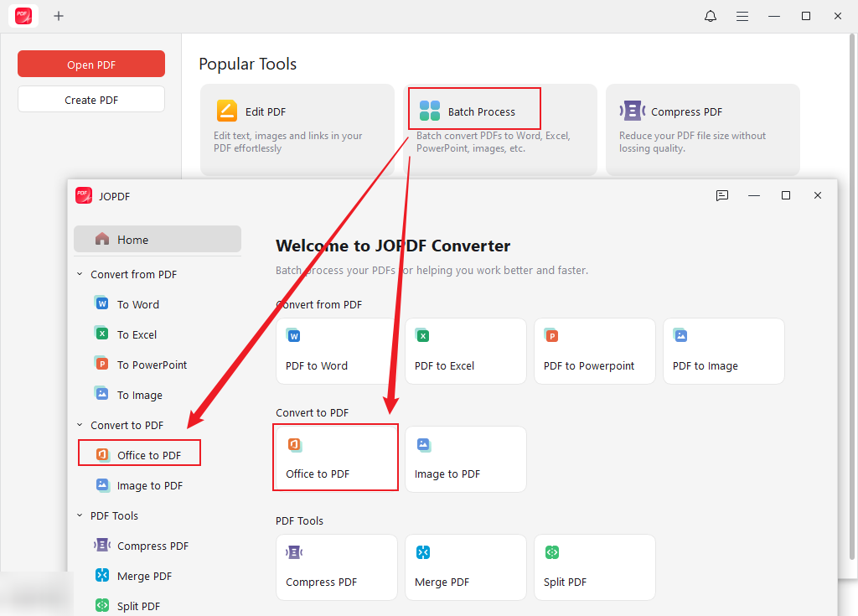
Task: Click the notification bell
Action: 710,16
